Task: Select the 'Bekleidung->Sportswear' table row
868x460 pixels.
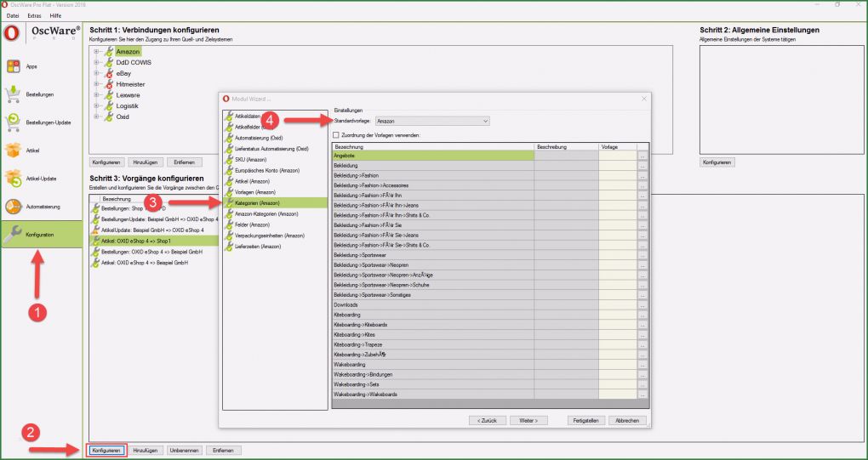Action: [x=432, y=254]
